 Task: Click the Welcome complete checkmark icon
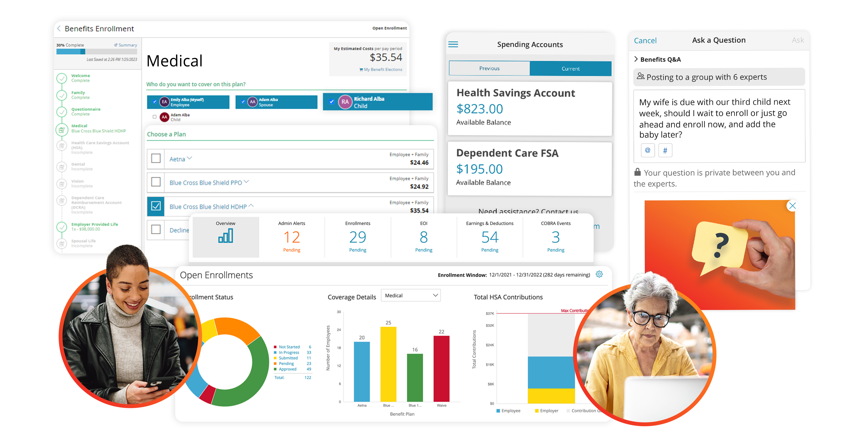pyautogui.click(x=62, y=78)
